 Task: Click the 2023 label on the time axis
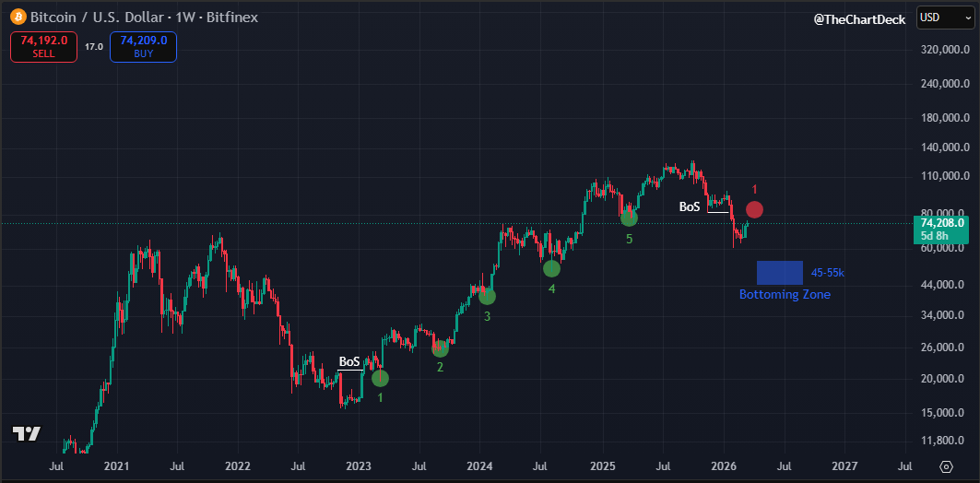pyautogui.click(x=359, y=466)
